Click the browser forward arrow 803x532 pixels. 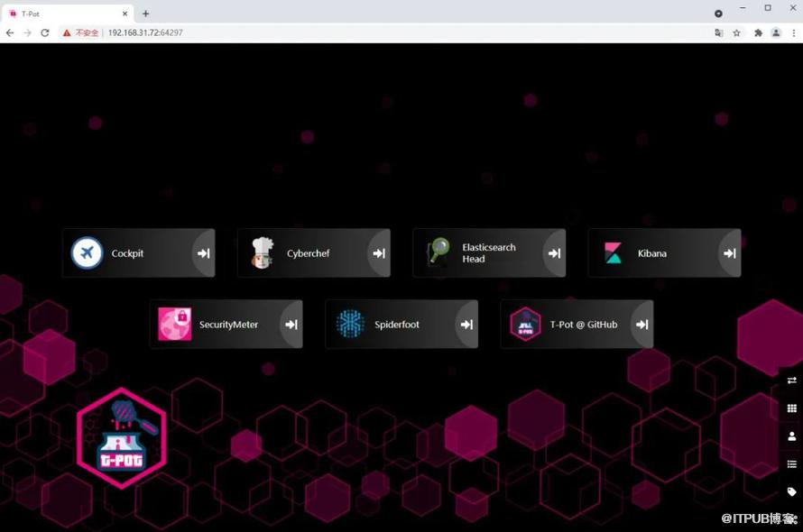28,32
